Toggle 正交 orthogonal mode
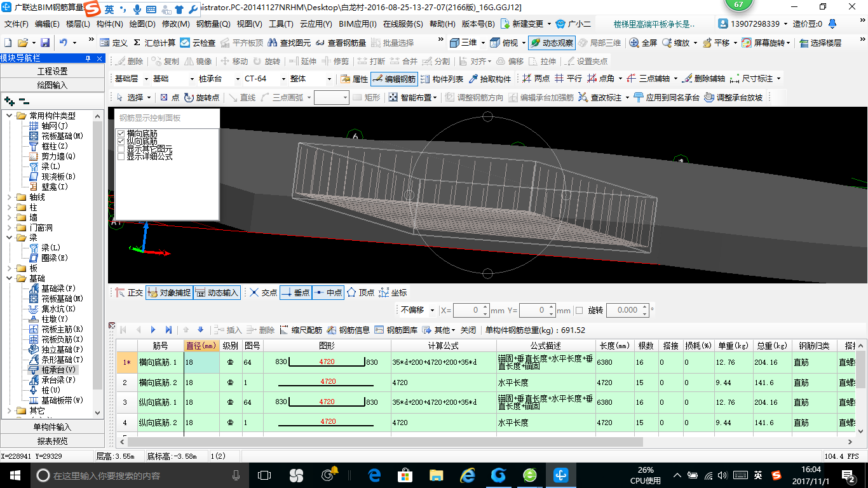This screenshot has height=488, width=868. pyautogui.click(x=129, y=293)
